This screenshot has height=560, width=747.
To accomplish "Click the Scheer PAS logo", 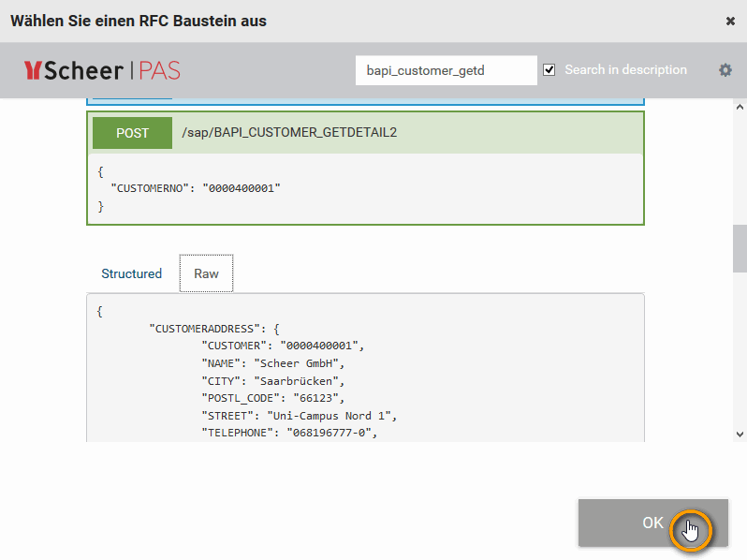I will point(101,70).
